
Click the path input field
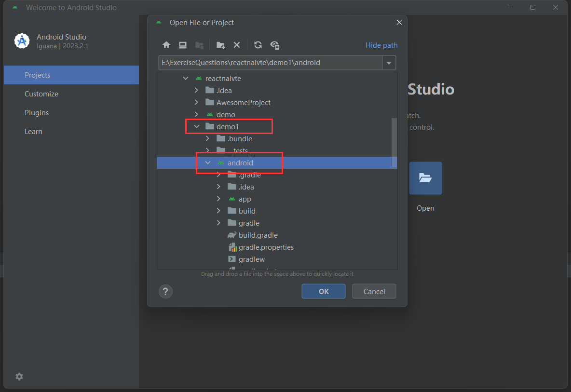point(270,63)
